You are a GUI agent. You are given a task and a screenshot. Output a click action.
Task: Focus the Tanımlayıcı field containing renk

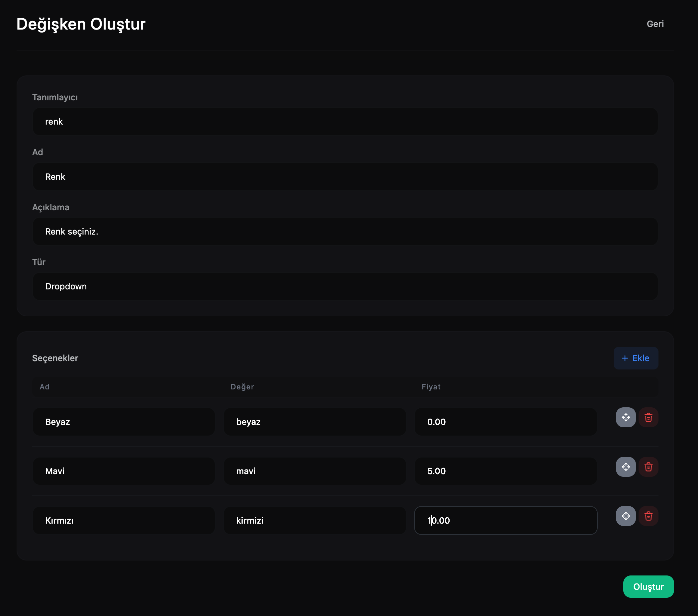tap(345, 122)
